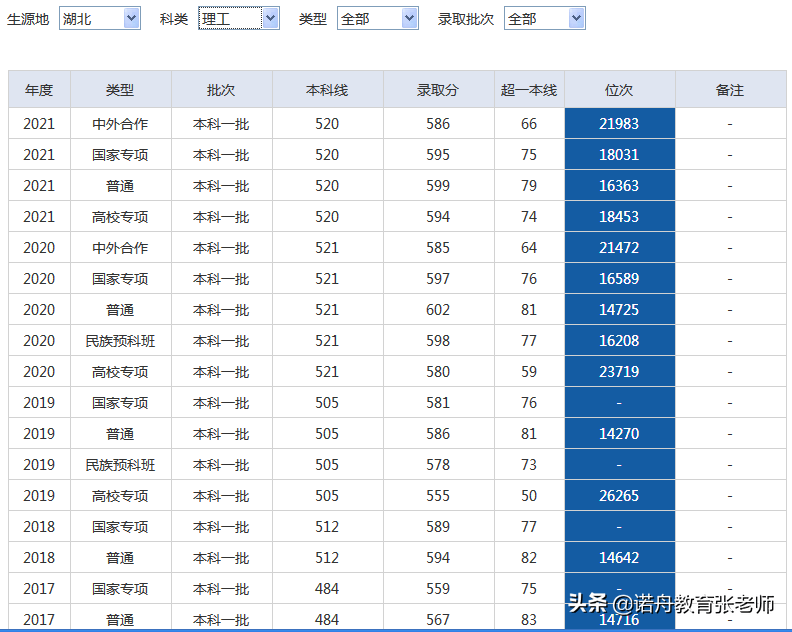Click admission score 602
The width and height of the screenshot is (792, 632).
pyautogui.click(x=438, y=309)
